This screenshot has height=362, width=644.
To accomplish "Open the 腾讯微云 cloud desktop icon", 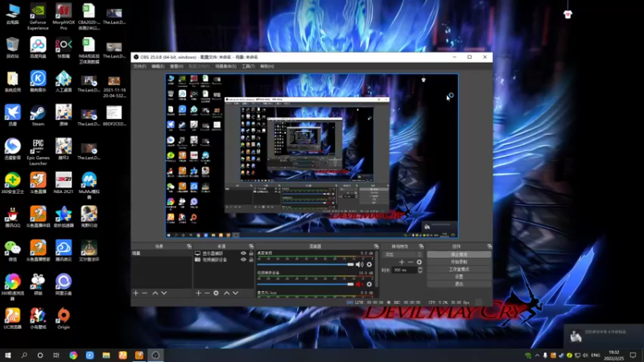I will click(x=64, y=251).
